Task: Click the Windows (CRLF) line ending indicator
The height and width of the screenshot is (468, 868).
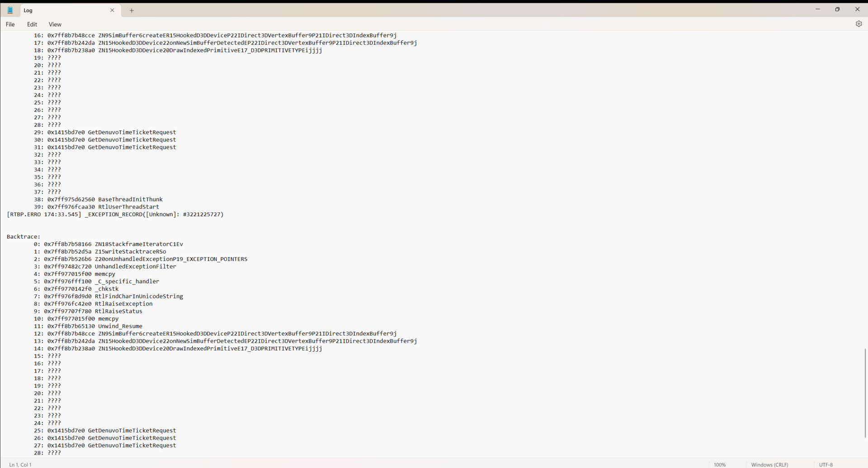Action: [x=769, y=464]
